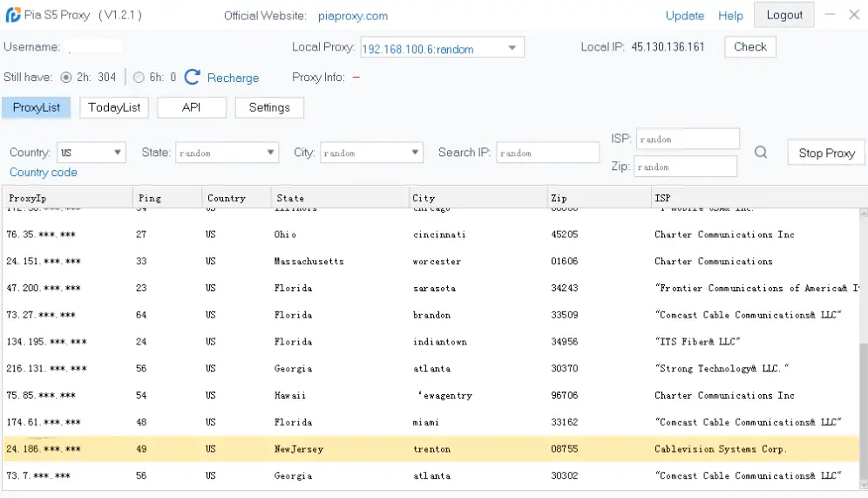Click the zip cell '33509'
The image size is (868, 498).
tap(564, 315)
